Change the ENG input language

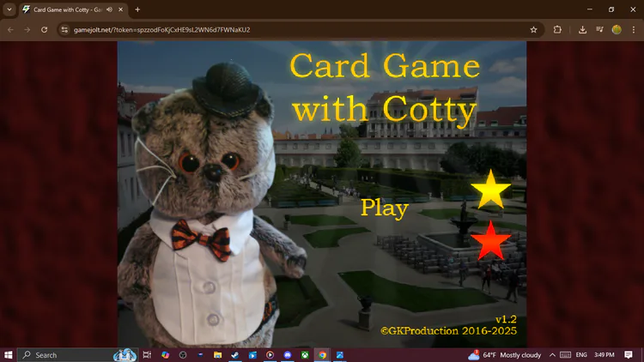pos(581,355)
